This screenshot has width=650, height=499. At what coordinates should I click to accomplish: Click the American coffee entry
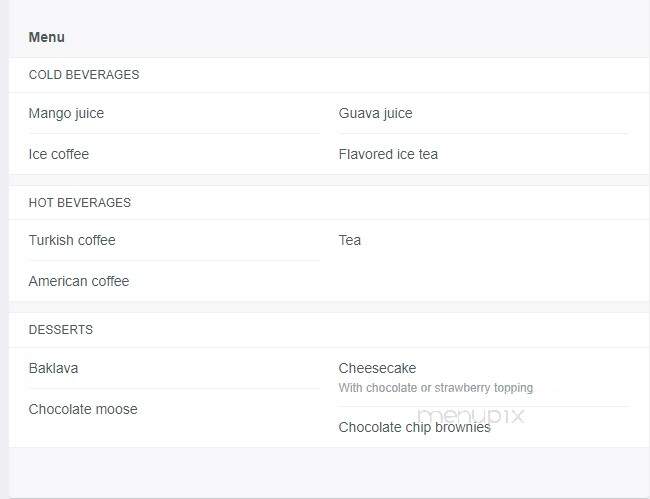pos(79,281)
